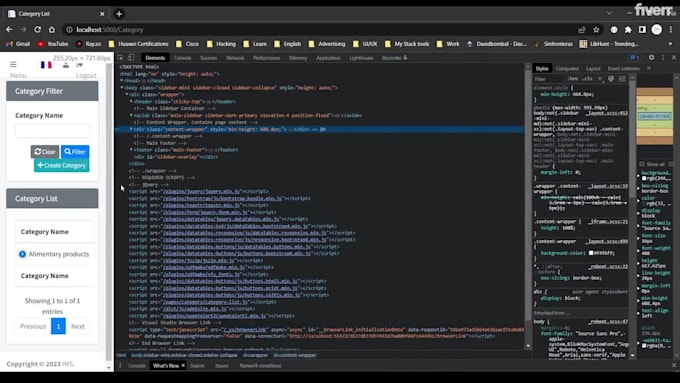
Task: Switch to the Console tab in DevTools
Action: pyautogui.click(x=182, y=58)
